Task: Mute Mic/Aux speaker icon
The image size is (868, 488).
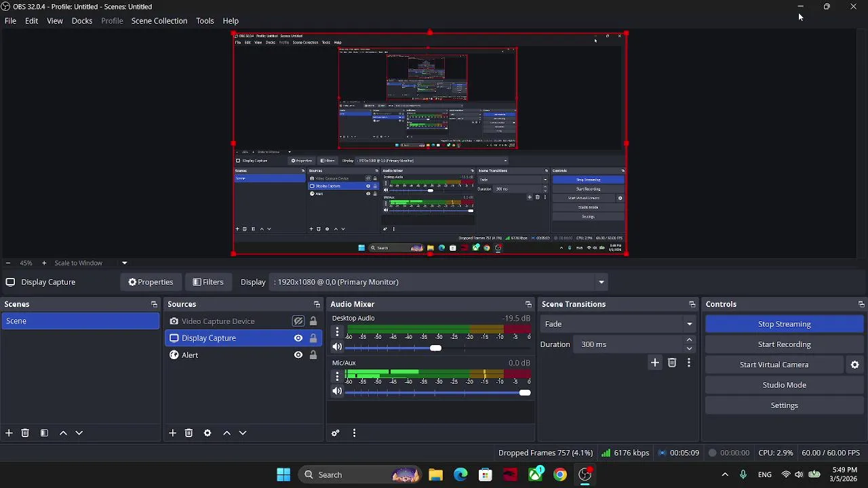Action: 337,391
